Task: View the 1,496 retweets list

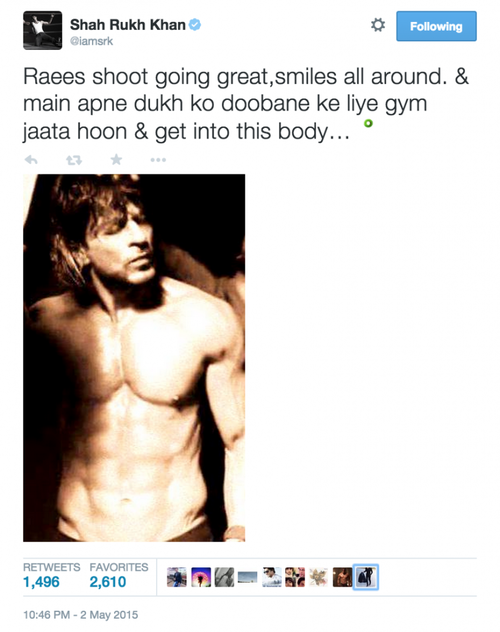Action: point(41,582)
